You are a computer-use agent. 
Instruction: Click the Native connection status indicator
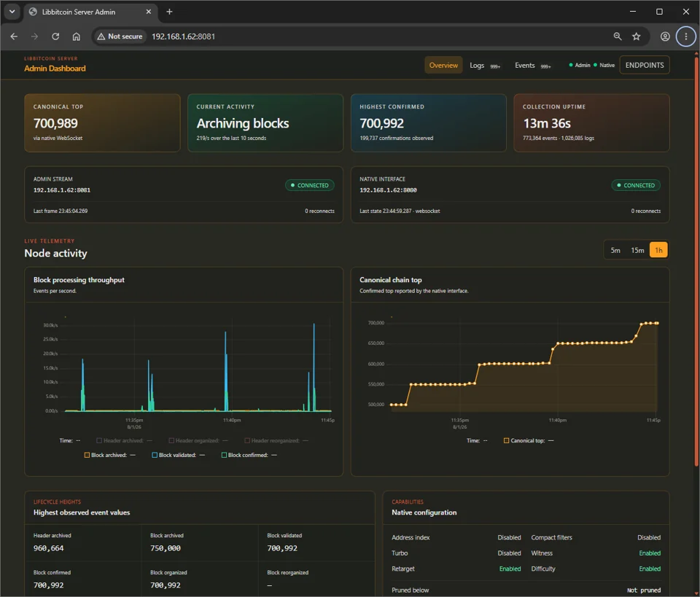pos(604,65)
